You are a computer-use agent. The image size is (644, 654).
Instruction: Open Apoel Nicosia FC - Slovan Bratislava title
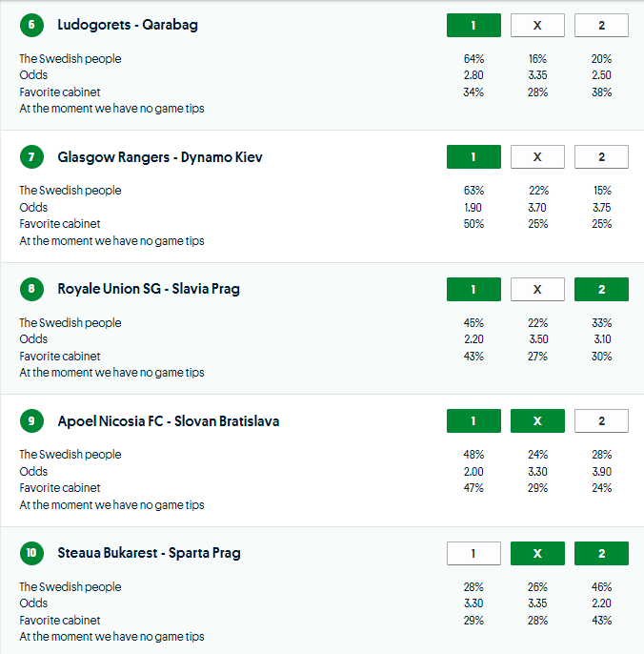click(169, 421)
